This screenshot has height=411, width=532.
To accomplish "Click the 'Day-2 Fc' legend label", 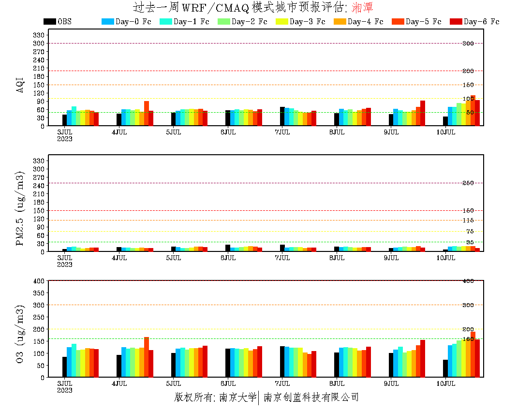I will point(250,21).
